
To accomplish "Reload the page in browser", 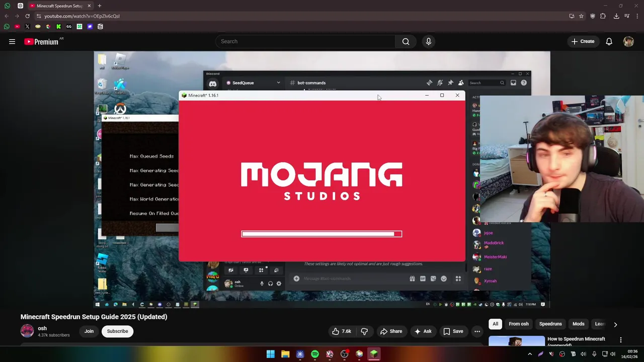I will tap(27, 16).
